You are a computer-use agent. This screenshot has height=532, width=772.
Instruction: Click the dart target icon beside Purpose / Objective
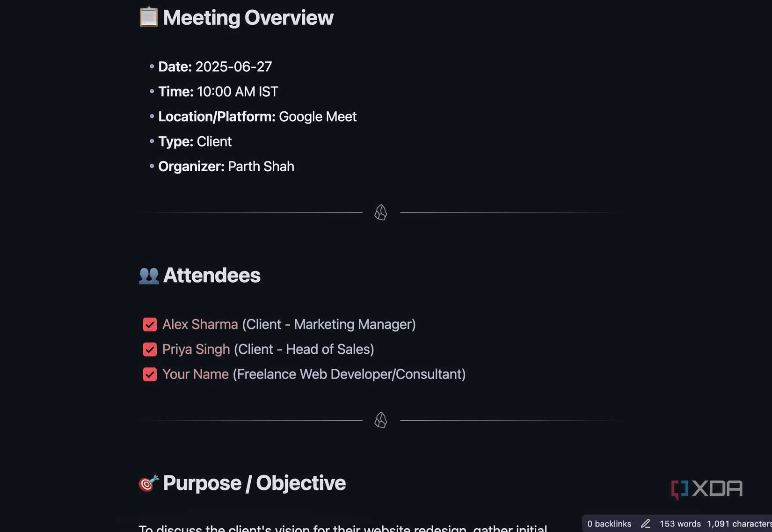coord(148,484)
